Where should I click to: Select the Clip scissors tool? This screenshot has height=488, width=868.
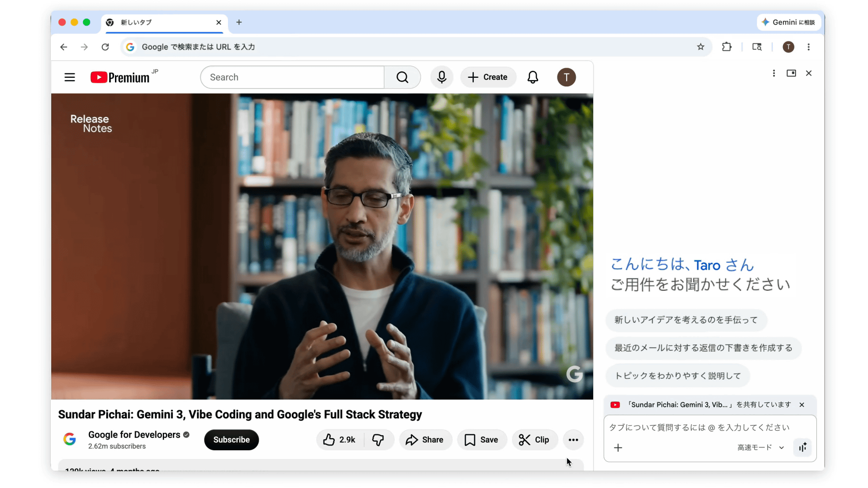click(x=535, y=440)
